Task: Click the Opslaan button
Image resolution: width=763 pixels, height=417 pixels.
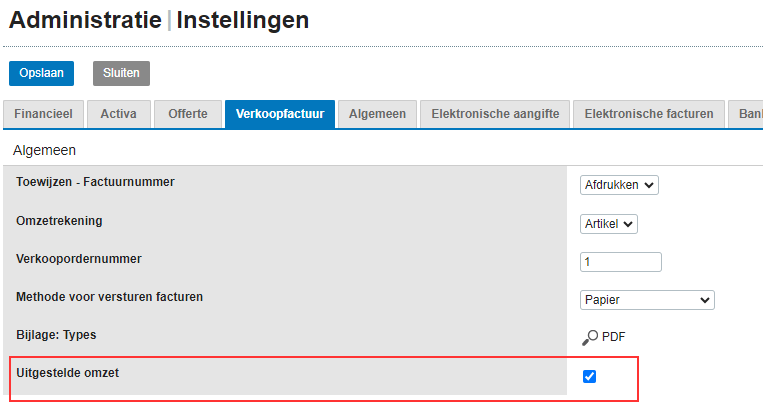Action: (x=41, y=73)
